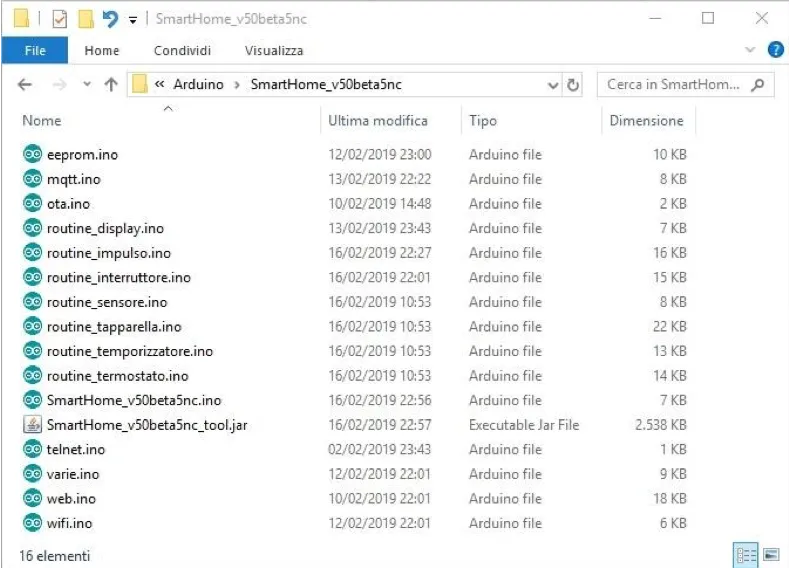Screen dimensions: 789x568
Task: Open the Visualizza ribbon tab
Action: coord(274,50)
